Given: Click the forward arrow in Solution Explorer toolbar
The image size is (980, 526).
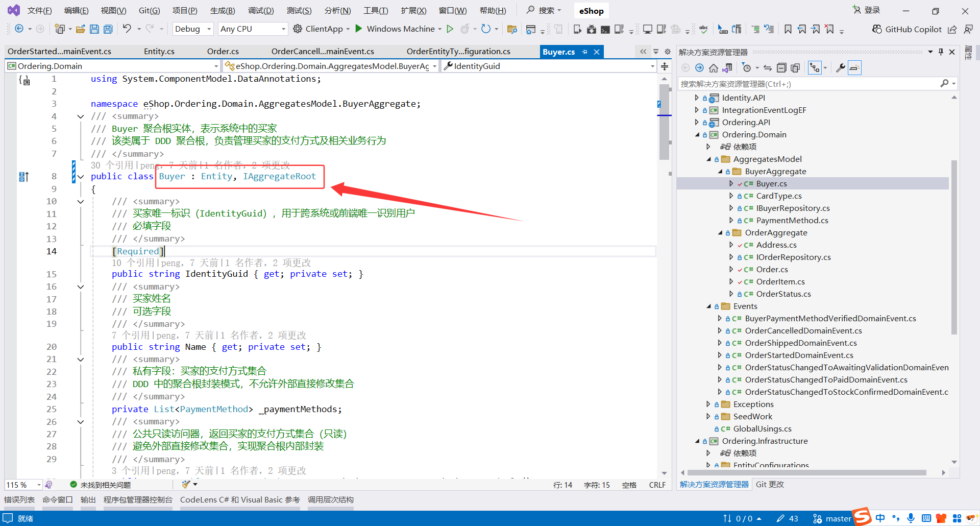Looking at the screenshot, I should [x=699, y=68].
